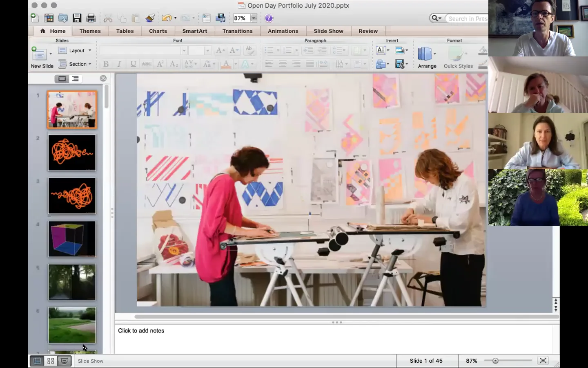Viewport: 588px width, 368px height.
Task: Select slide 4 cube thumbnail
Action: click(x=72, y=239)
